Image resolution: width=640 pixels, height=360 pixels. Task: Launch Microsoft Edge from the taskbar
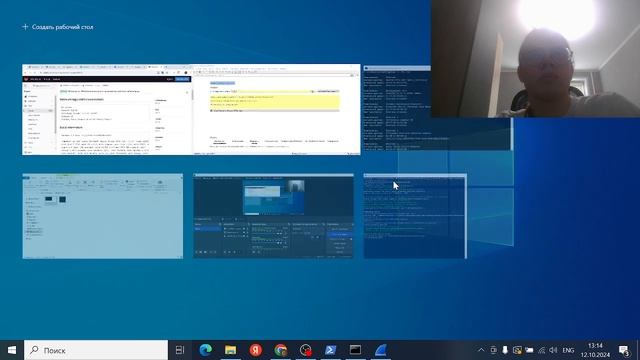(x=205, y=350)
